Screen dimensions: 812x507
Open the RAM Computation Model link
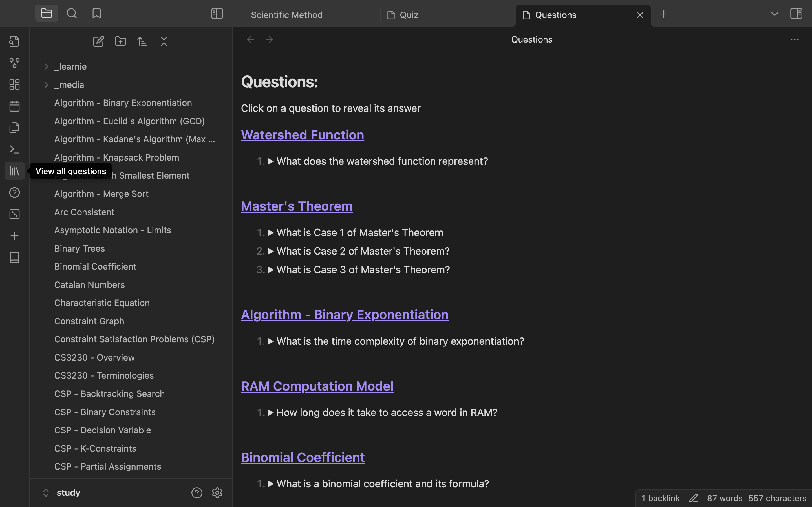[317, 386]
